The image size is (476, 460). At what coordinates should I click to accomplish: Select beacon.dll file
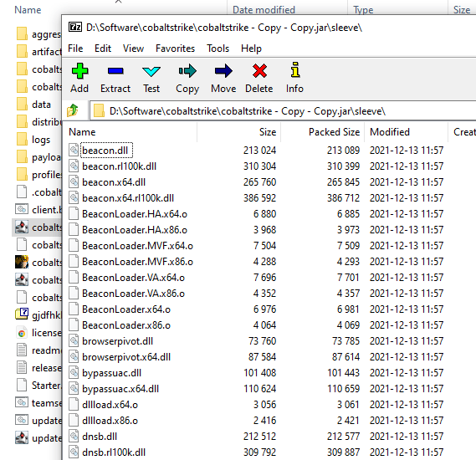(105, 151)
